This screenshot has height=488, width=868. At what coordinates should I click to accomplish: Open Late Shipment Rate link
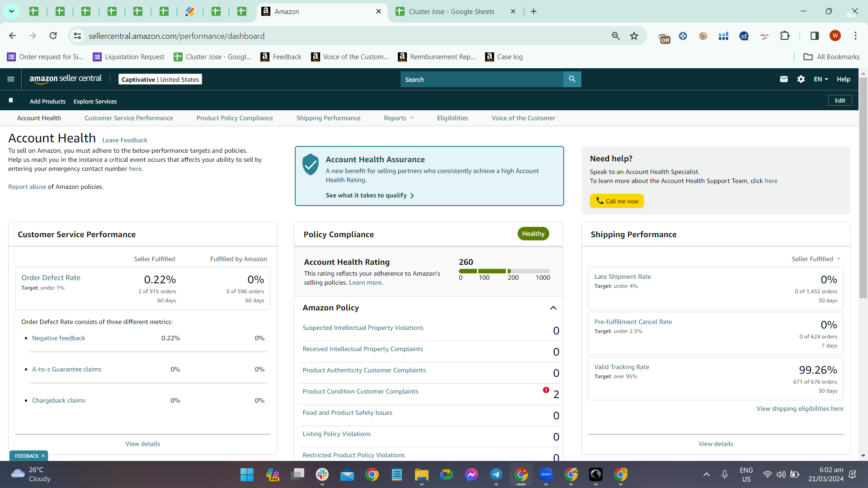[x=623, y=277]
